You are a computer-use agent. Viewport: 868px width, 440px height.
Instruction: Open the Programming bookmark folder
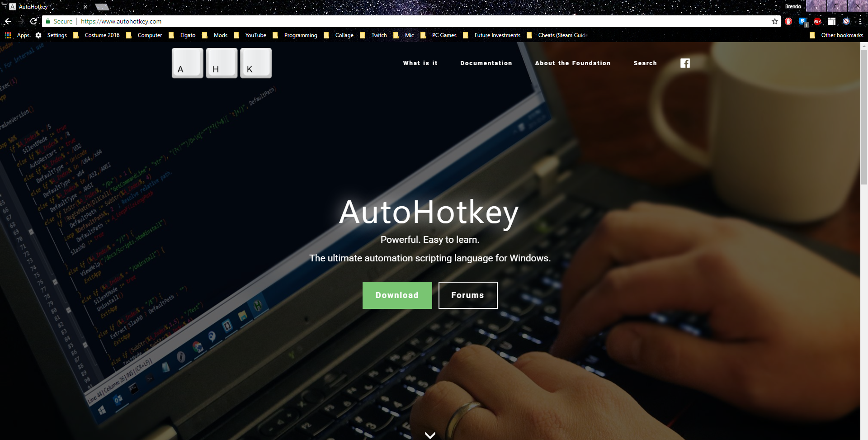[x=295, y=35]
